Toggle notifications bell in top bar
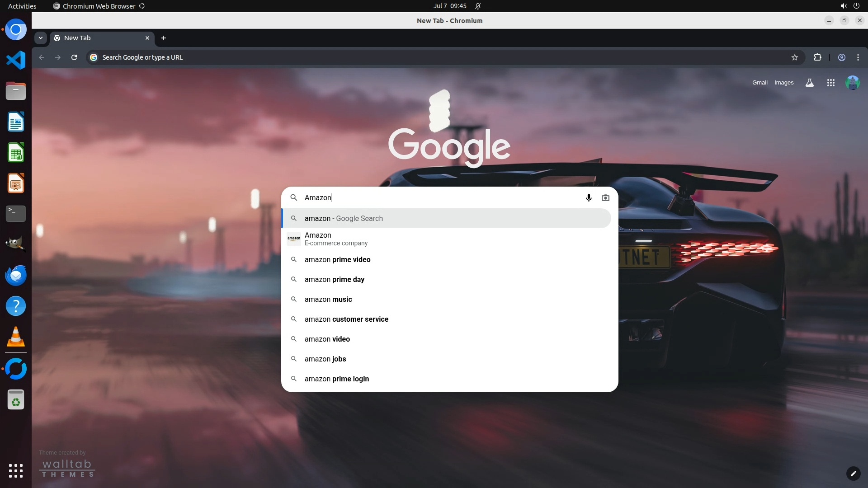868x488 pixels. click(x=478, y=6)
